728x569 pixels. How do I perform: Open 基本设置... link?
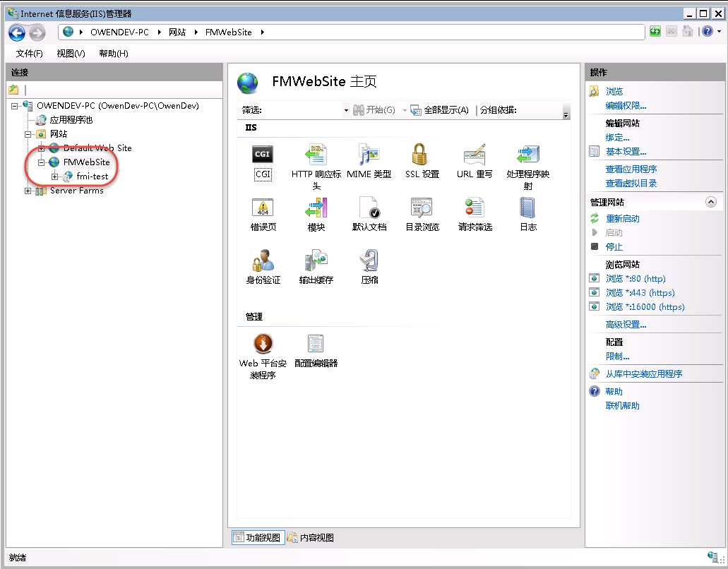(626, 152)
